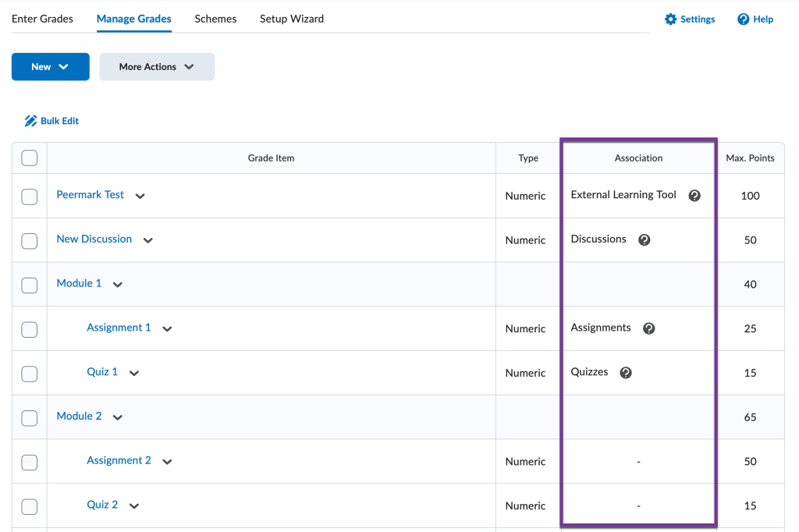The height and width of the screenshot is (532, 799).
Task: Click the help icon beside Discussions association
Action: (644, 239)
